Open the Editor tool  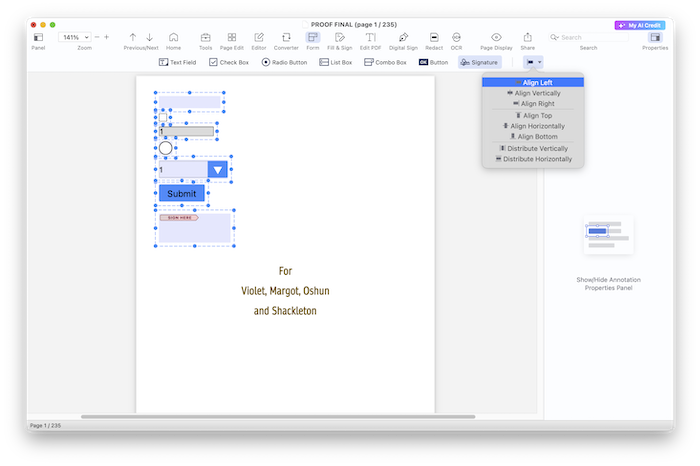(259, 37)
